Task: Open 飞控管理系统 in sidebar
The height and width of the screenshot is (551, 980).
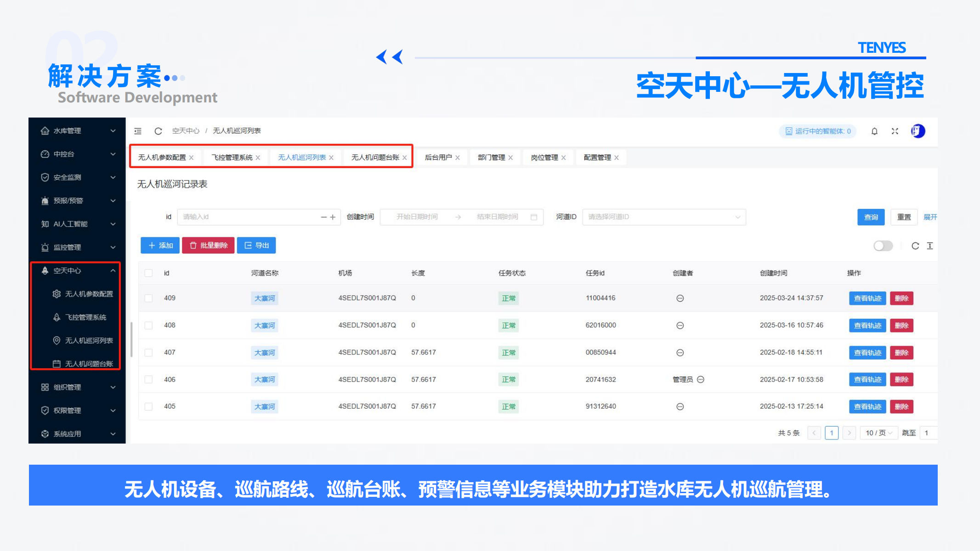Action: click(85, 317)
